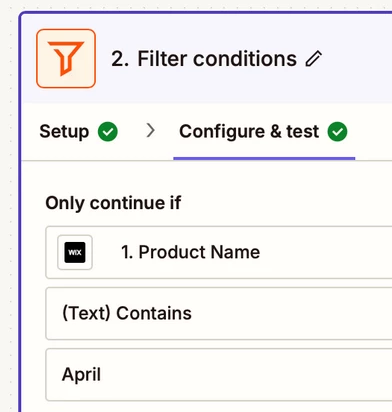The image size is (392, 412).
Task: Click green checkmark beside Configure & test
Action: (337, 132)
